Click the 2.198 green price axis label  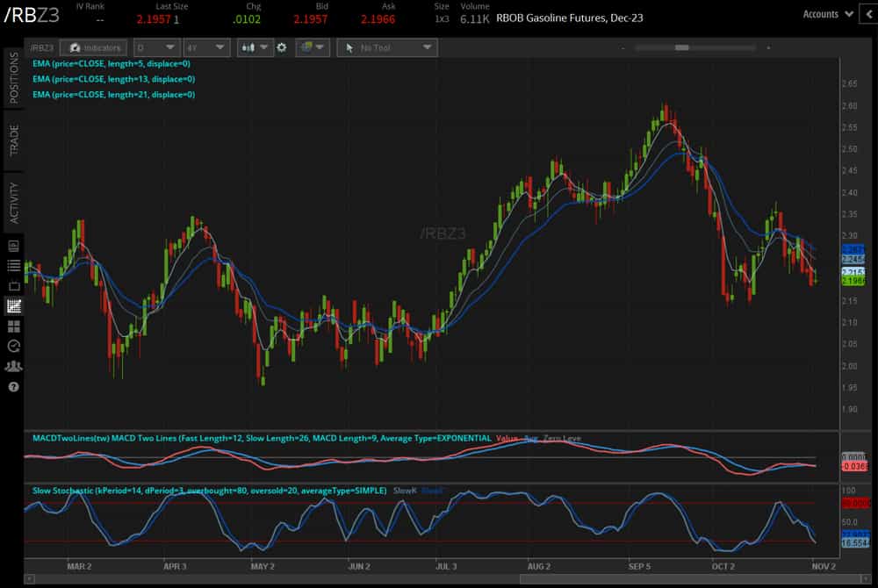(853, 282)
